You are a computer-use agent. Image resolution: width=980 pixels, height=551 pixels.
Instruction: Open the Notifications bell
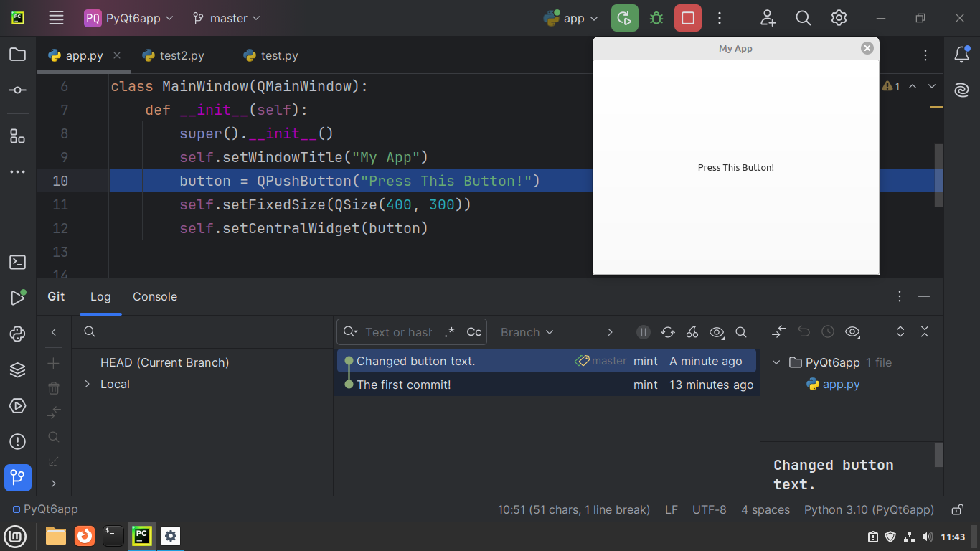pos(961,55)
